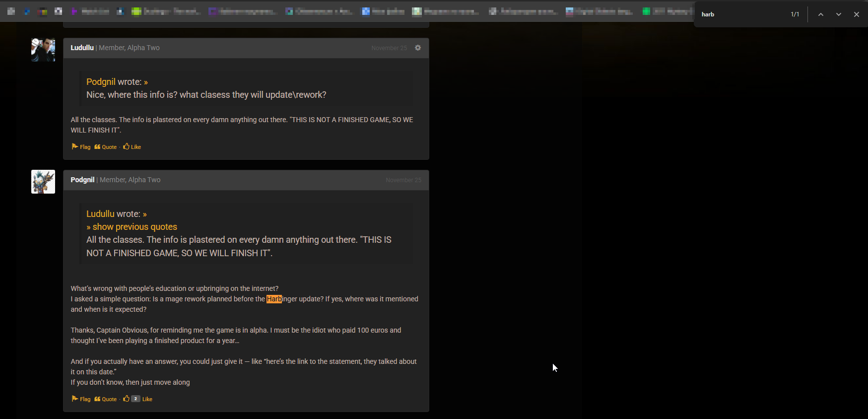Like Ludullu's post

[x=132, y=146]
